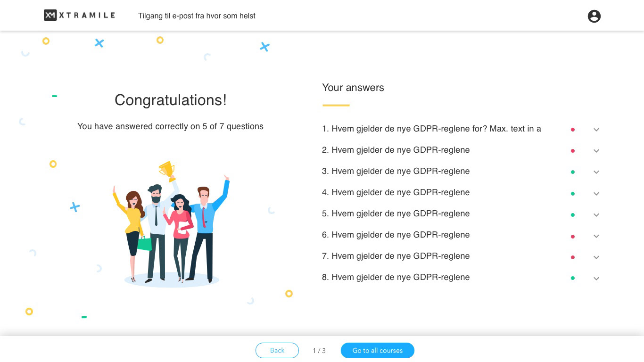Screen dimensions: 644x362
Task: Click the golden trophy in the illustration
Action: pos(167,171)
